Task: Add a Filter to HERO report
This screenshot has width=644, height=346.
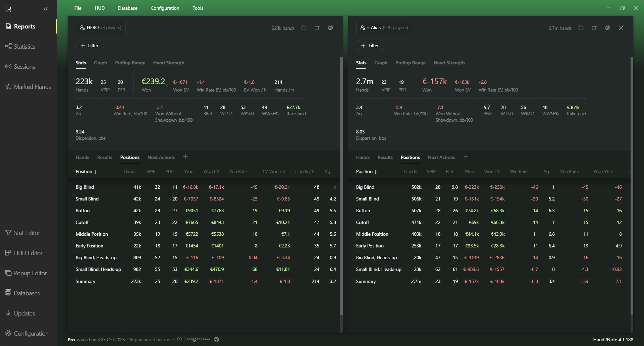Action: point(90,46)
